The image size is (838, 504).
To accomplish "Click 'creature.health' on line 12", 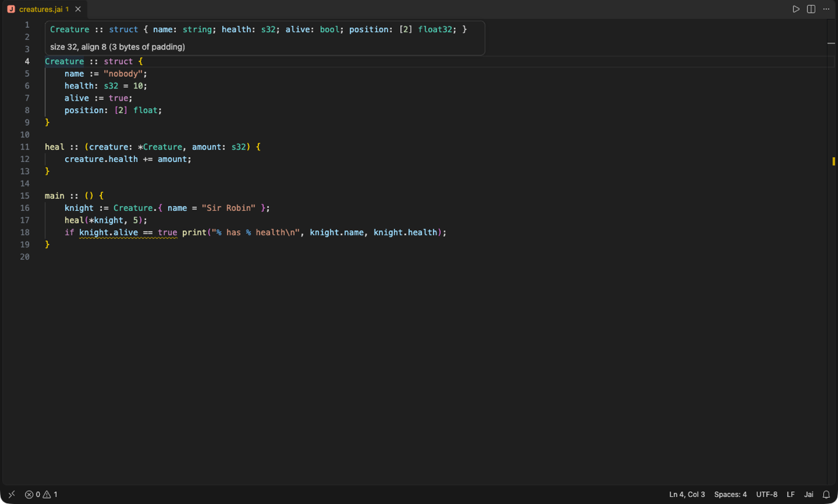I will coord(101,159).
